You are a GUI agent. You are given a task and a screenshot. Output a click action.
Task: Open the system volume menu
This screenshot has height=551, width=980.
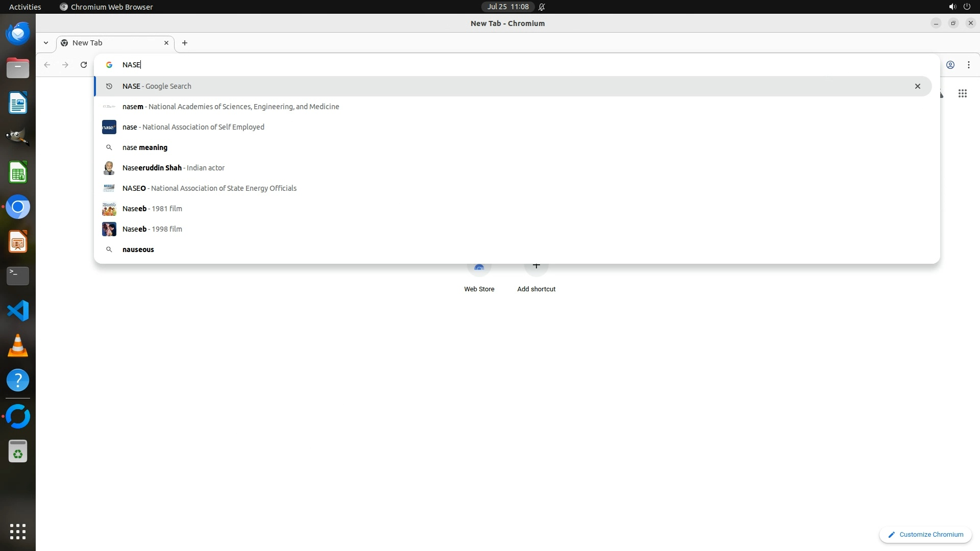(x=952, y=7)
